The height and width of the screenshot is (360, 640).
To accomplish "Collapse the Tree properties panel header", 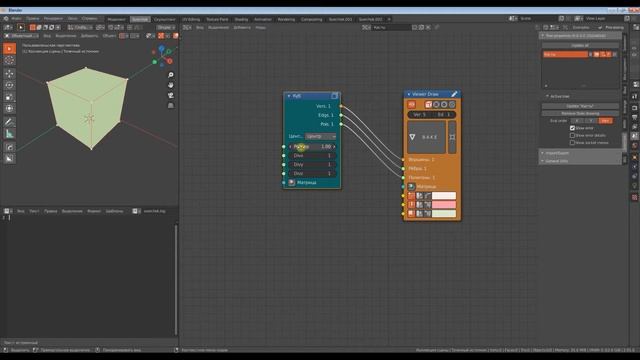I will click(580, 36).
